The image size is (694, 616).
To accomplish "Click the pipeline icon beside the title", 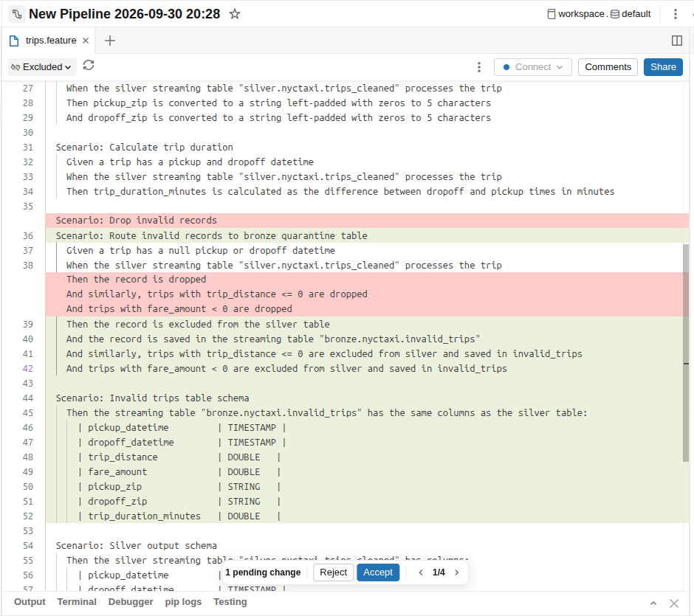I will pos(16,14).
